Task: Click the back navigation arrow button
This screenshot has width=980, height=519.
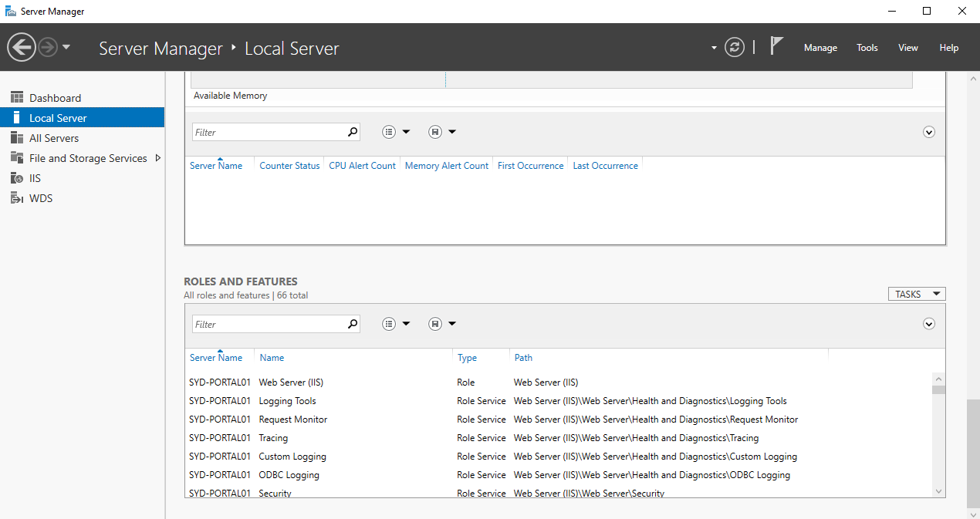Action: click(x=22, y=48)
